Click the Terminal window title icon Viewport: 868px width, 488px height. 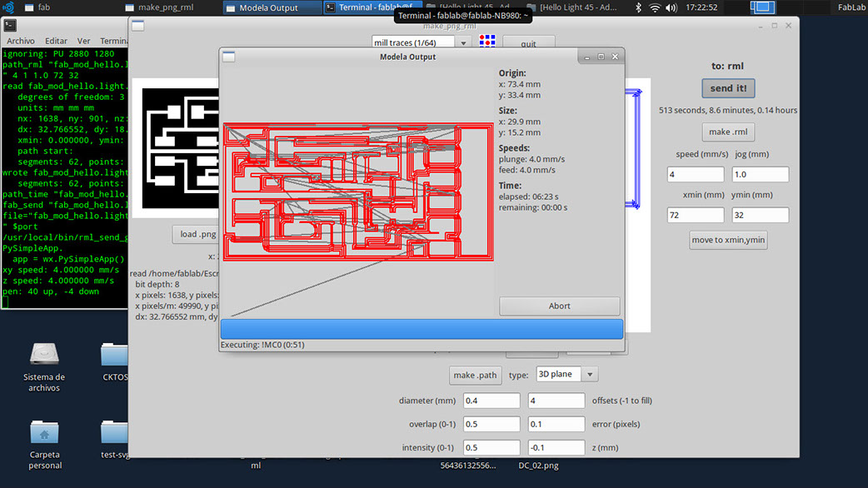10,25
